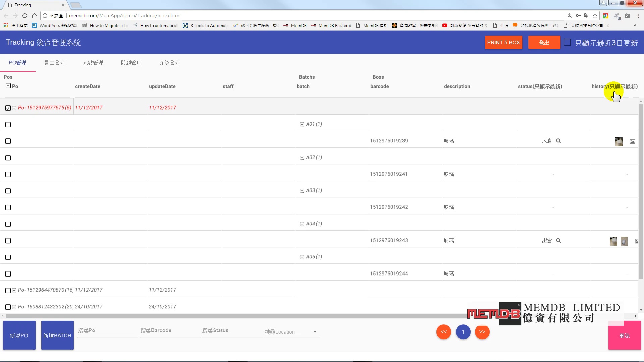Image resolution: width=644 pixels, height=362 pixels.
Task: Check the checkbox for batch A01 row
Action: pyautogui.click(x=8, y=125)
